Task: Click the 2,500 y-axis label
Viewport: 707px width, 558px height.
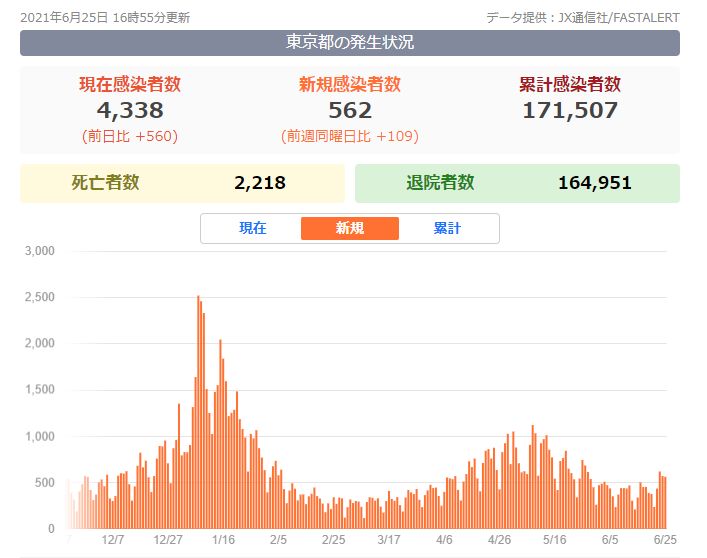Action: [x=40, y=297]
